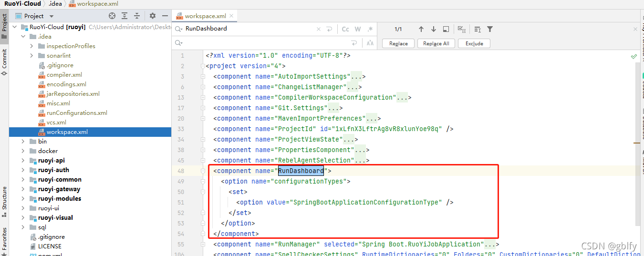This screenshot has height=256, width=644.
Task: Open search results in Find window icon
Action: (x=446, y=29)
